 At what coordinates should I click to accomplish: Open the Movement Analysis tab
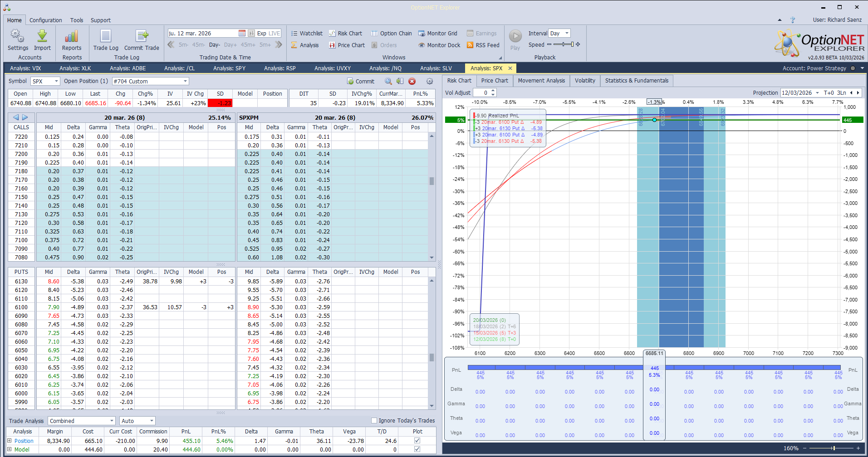pyautogui.click(x=541, y=81)
